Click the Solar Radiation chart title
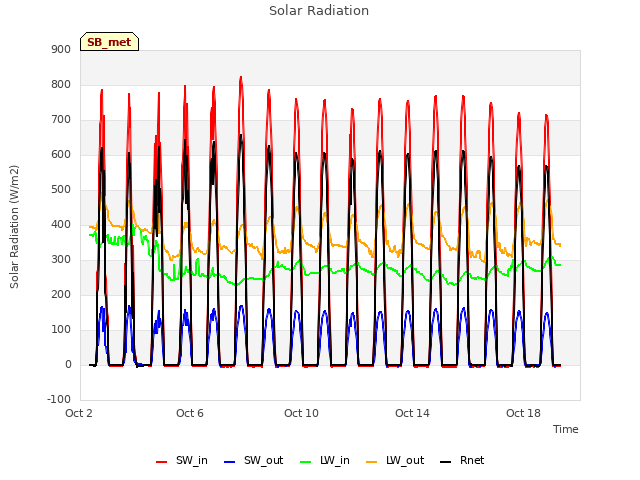This screenshot has width=640, height=480. (x=319, y=11)
